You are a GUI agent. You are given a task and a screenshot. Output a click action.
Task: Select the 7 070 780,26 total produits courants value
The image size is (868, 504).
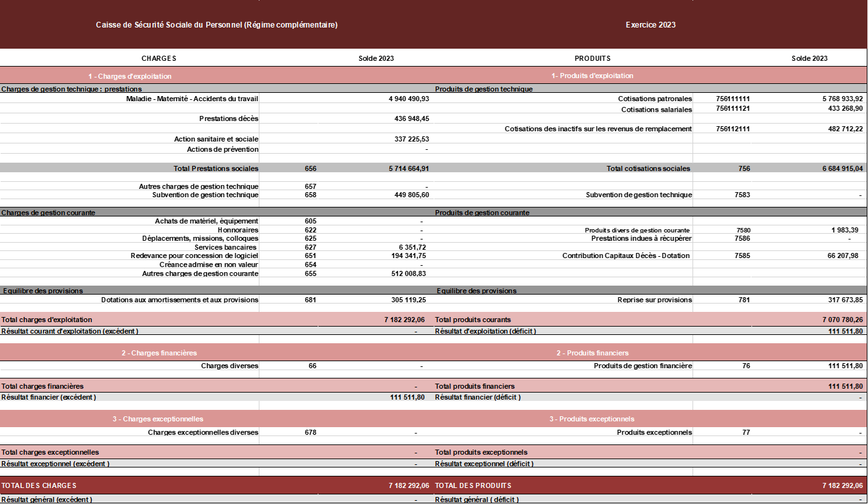tap(842, 320)
